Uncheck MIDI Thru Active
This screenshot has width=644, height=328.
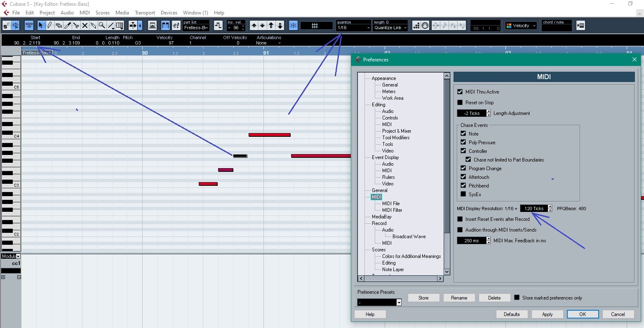(460, 91)
